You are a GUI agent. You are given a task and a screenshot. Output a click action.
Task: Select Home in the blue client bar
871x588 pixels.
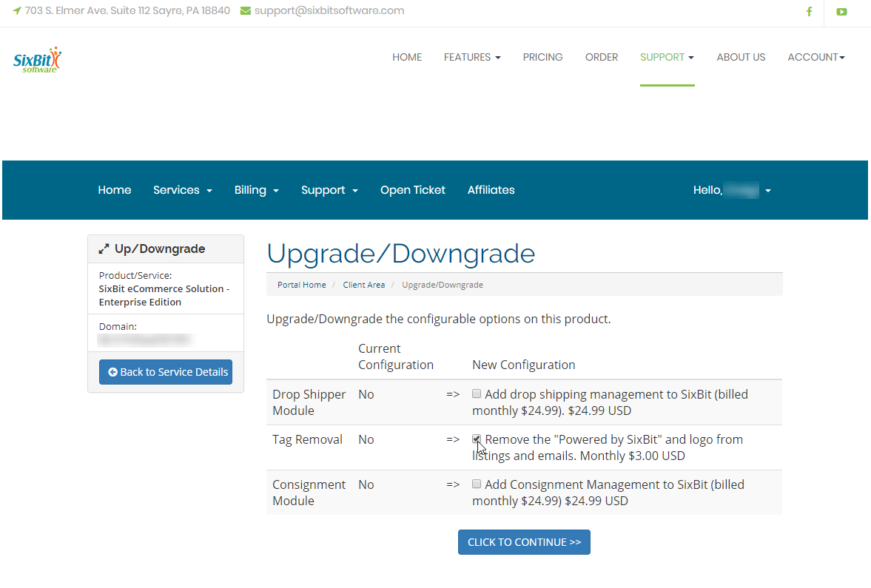(x=115, y=190)
